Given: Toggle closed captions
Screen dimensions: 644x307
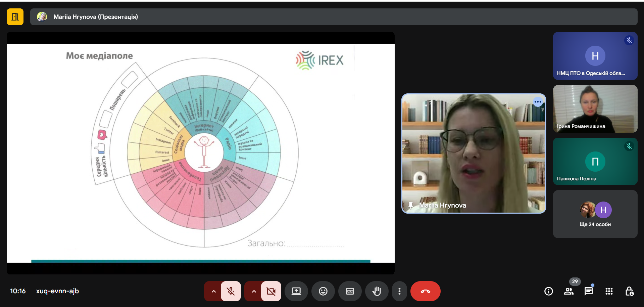Looking at the screenshot, I should pyautogui.click(x=350, y=291).
